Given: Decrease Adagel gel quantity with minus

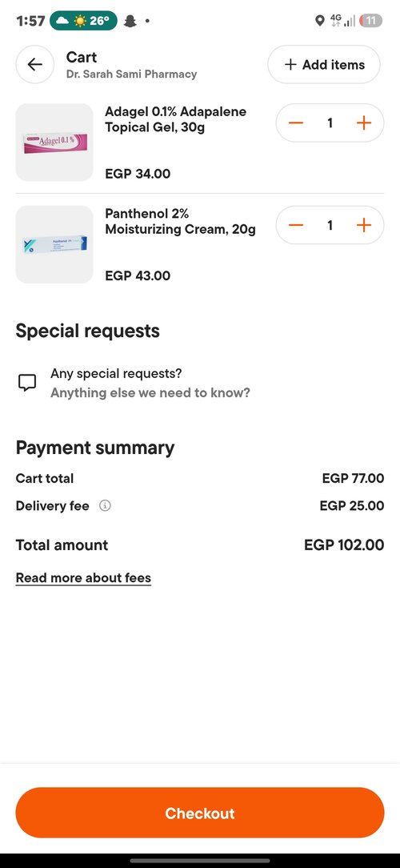Looking at the screenshot, I should point(296,123).
